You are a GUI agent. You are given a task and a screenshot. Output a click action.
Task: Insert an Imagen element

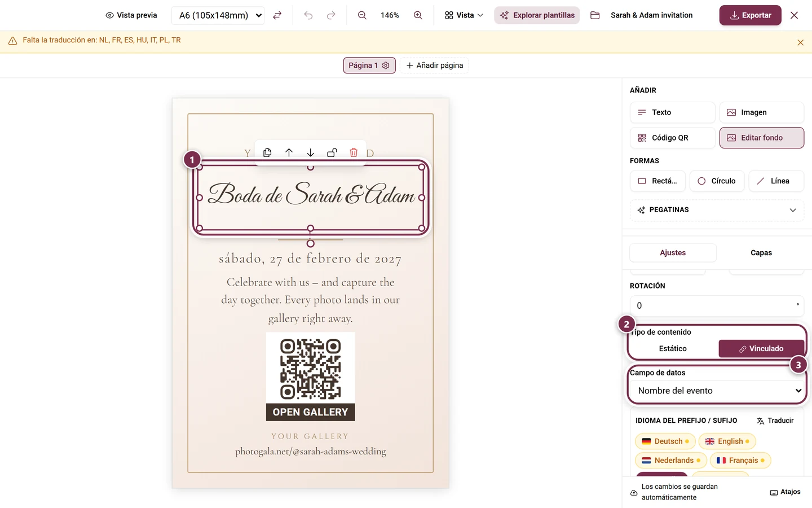(761, 112)
